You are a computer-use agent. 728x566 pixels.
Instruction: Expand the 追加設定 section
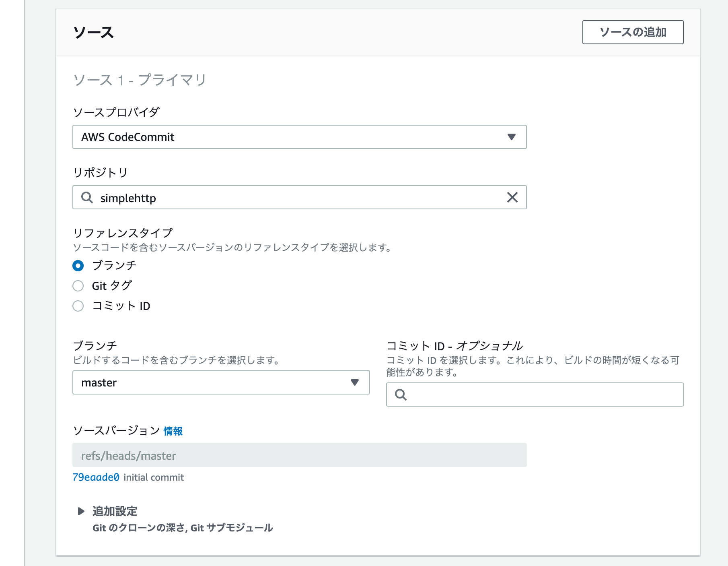tap(114, 511)
